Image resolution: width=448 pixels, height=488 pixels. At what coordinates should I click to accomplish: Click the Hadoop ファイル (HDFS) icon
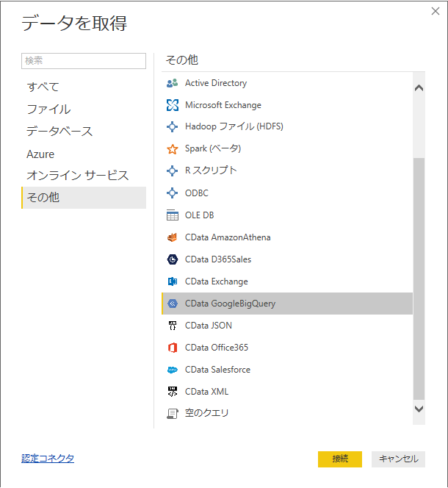coord(172,126)
